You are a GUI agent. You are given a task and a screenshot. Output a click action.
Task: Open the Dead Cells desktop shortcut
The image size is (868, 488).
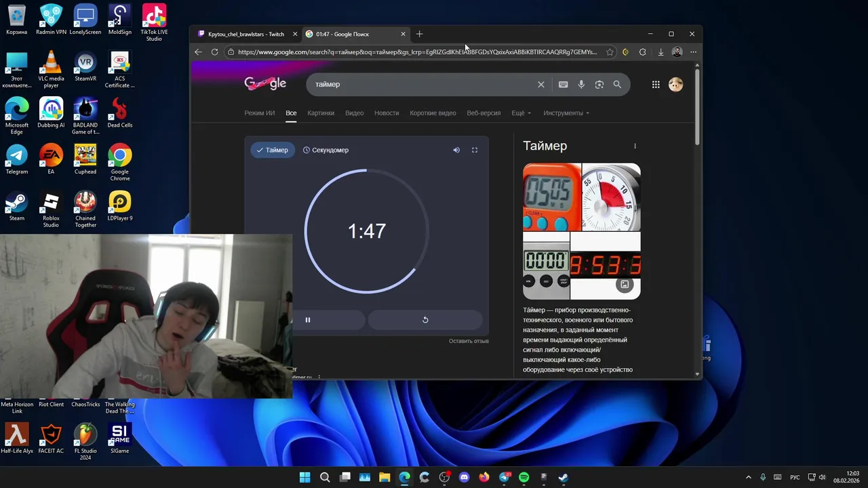click(120, 113)
